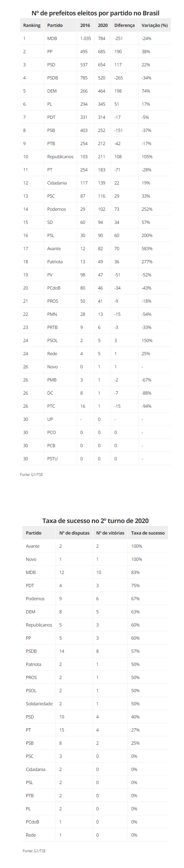This screenshot has width=184, height=868.
Task: Select the MDB cell ranked first
Action: 52,38
